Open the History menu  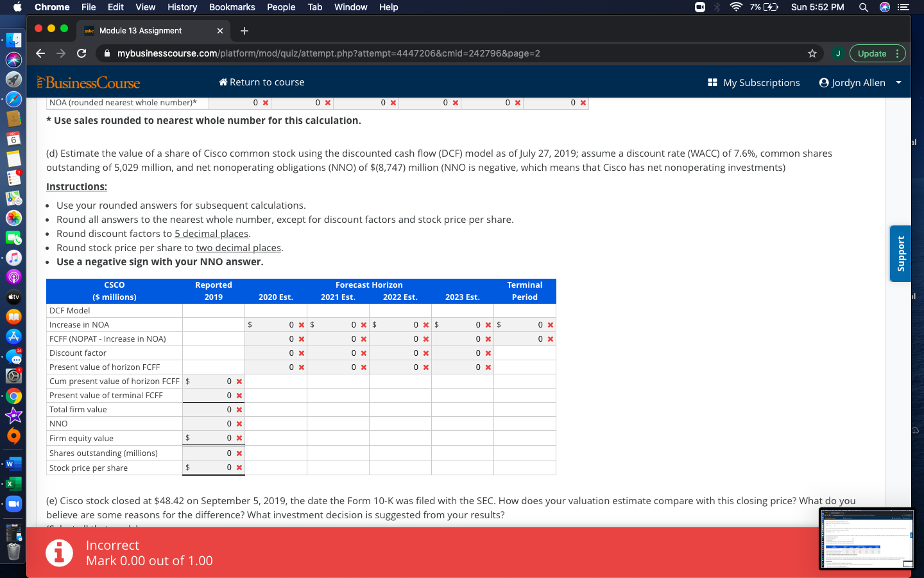click(182, 7)
